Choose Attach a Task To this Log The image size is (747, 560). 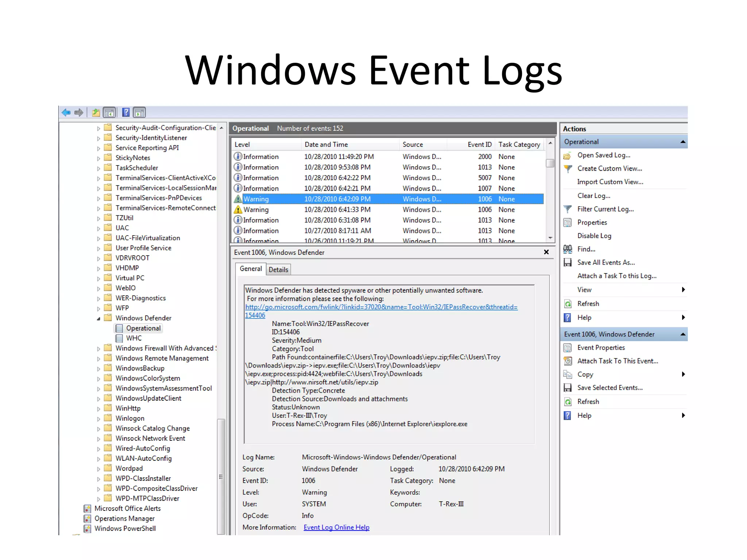[617, 276]
